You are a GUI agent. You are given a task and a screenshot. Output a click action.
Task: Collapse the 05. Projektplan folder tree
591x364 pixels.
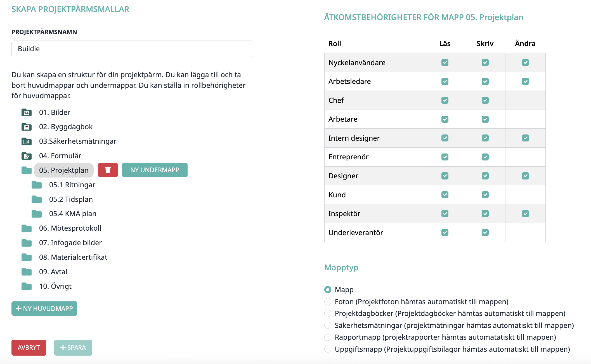pyautogui.click(x=27, y=170)
